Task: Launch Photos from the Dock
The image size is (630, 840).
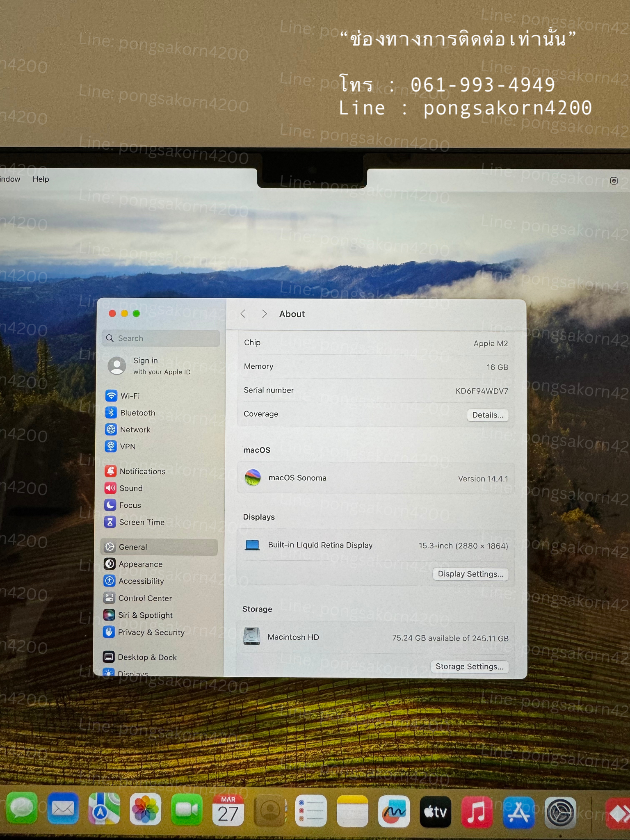Action: pyautogui.click(x=145, y=810)
